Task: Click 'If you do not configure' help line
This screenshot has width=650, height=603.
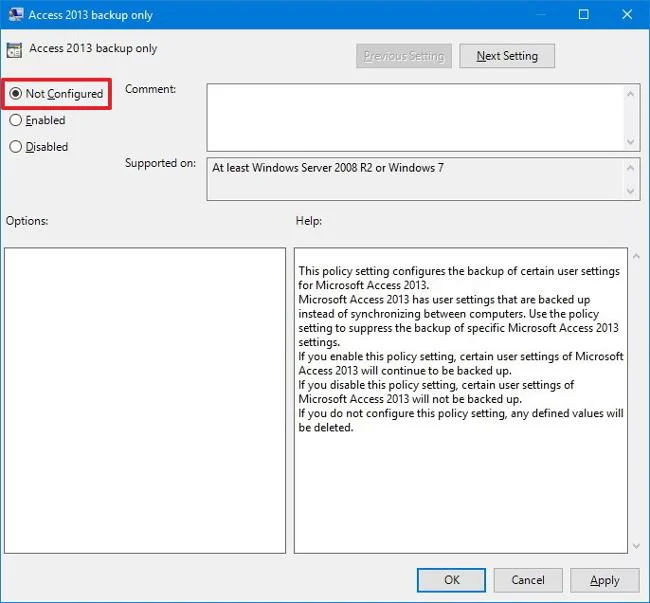Action: [461, 420]
